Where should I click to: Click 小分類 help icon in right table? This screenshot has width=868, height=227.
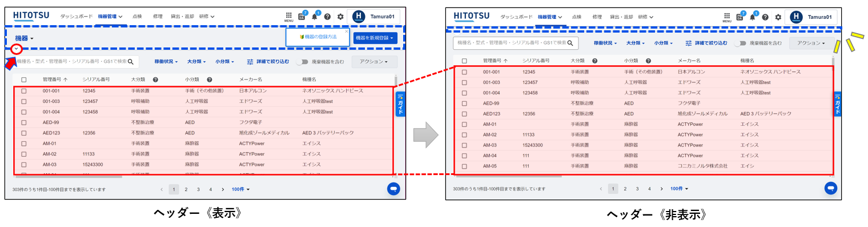click(x=648, y=61)
